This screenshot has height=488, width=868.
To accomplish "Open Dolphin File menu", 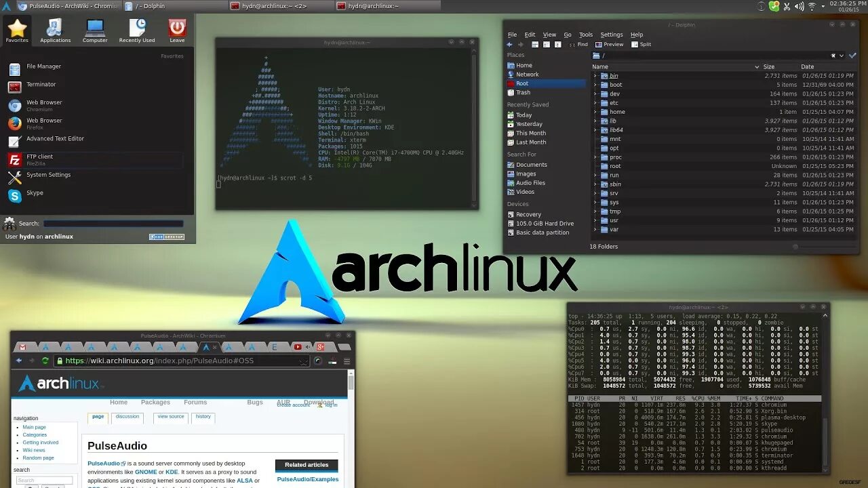I will click(x=512, y=35).
